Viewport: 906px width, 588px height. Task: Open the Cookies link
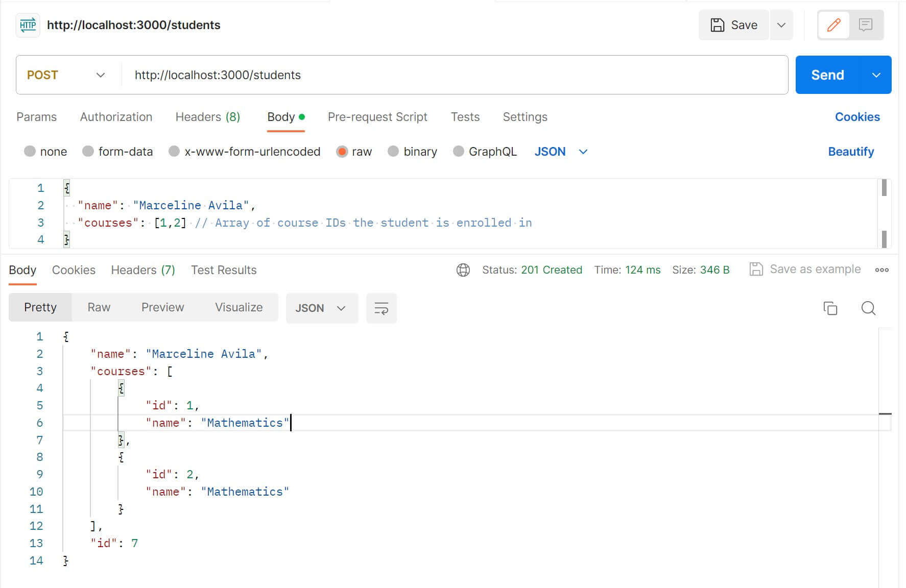(857, 117)
